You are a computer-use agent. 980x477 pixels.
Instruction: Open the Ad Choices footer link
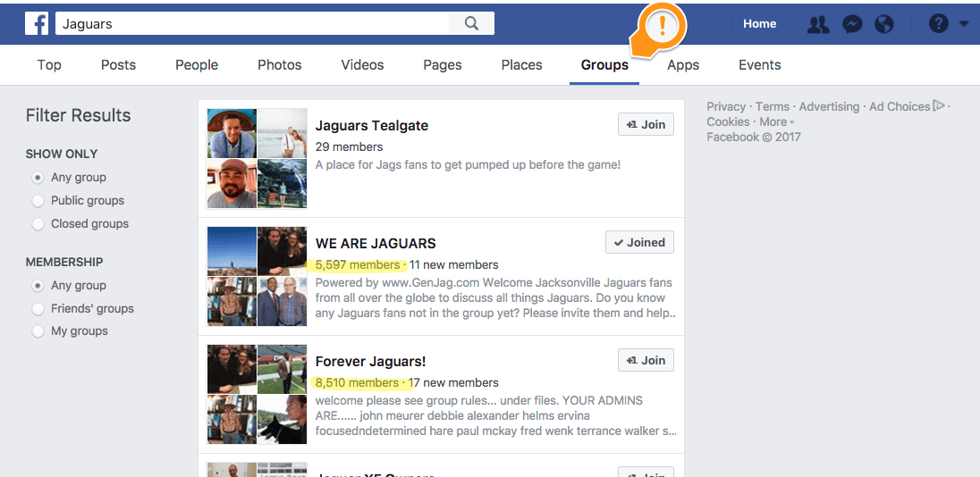tap(900, 107)
